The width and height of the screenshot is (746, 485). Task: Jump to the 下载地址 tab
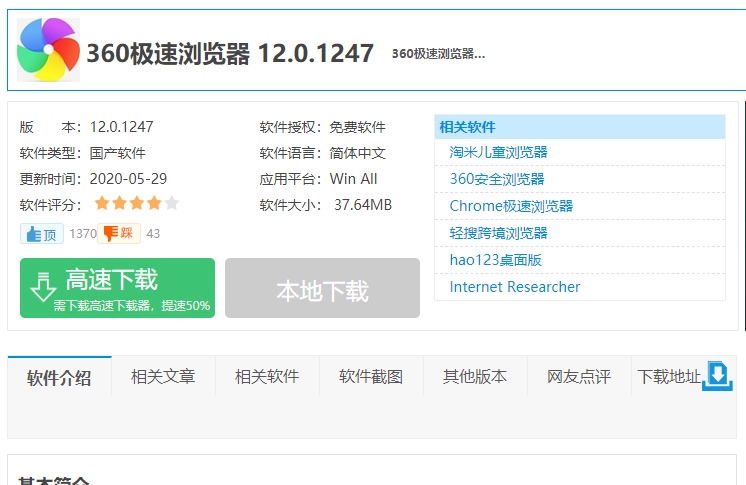coord(669,377)
